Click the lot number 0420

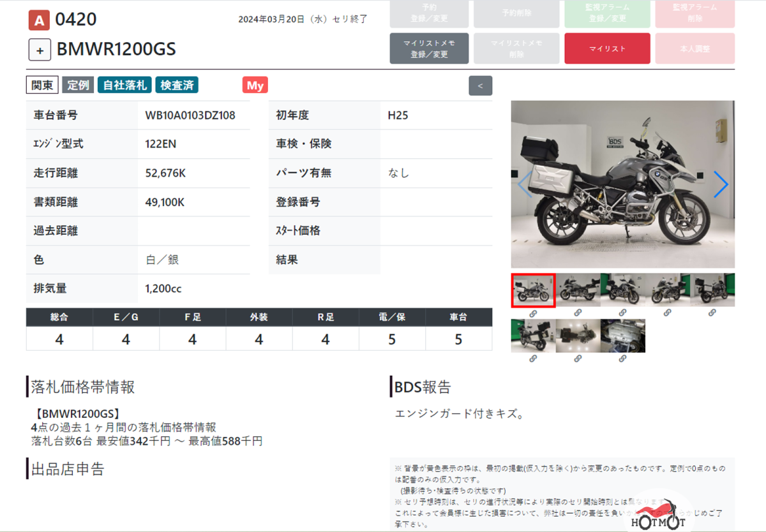[76, 20]
